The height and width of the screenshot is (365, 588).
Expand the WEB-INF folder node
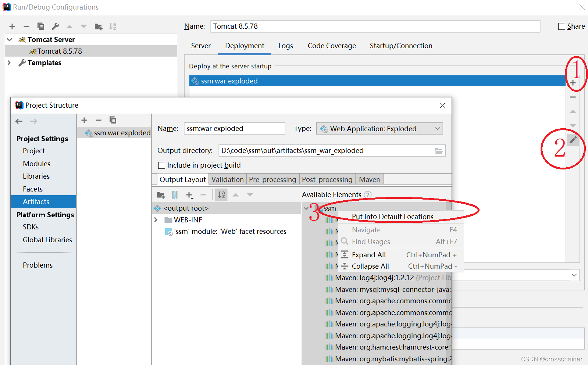[156, 220]
